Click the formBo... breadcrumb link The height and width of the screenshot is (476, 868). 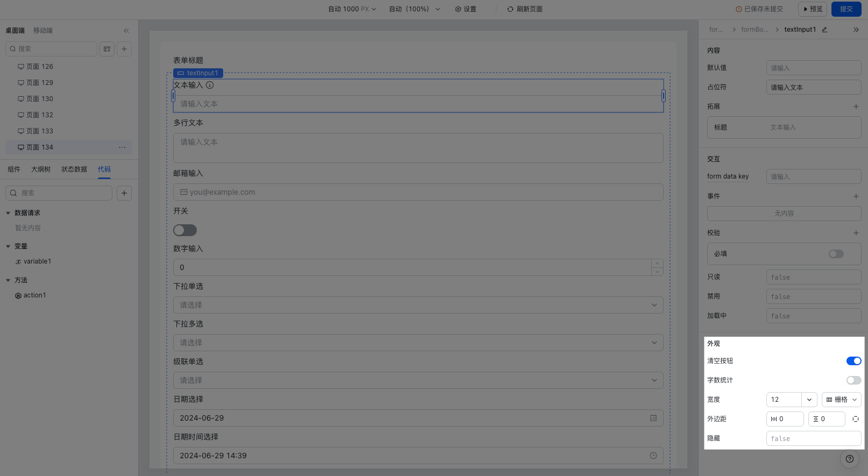pos(755,30)
